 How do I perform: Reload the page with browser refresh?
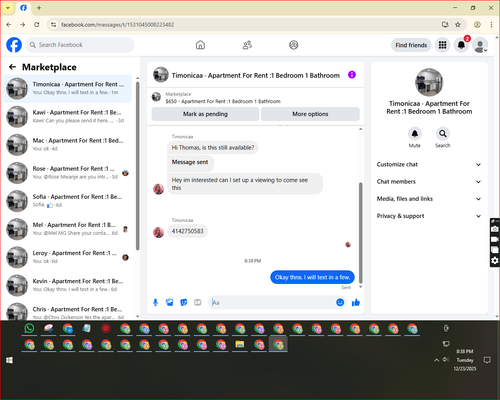click(37, 25)
